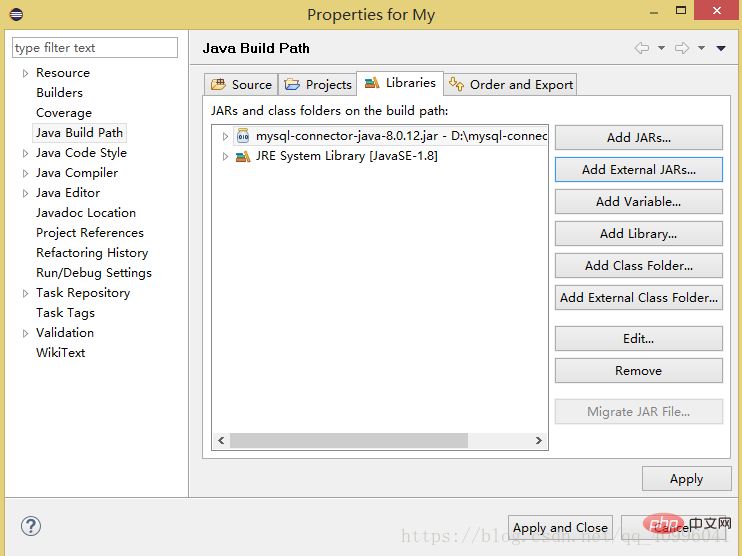
Task: Click the Add External JARs button
Action: click(638, 169)
